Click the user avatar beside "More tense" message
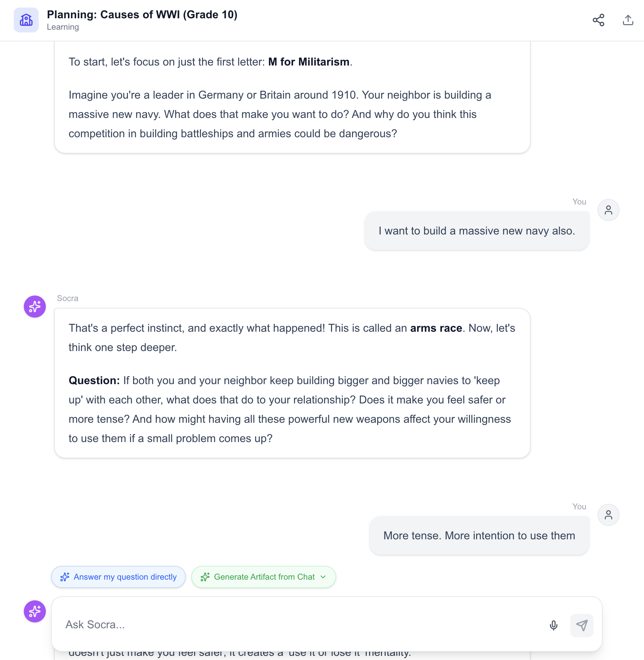 click(608, 515)
